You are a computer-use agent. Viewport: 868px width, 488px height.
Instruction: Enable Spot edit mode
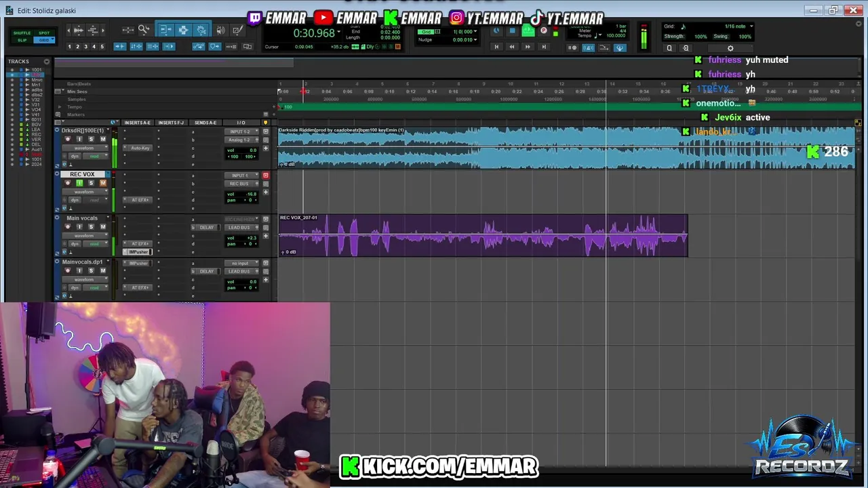coord(44,33)
